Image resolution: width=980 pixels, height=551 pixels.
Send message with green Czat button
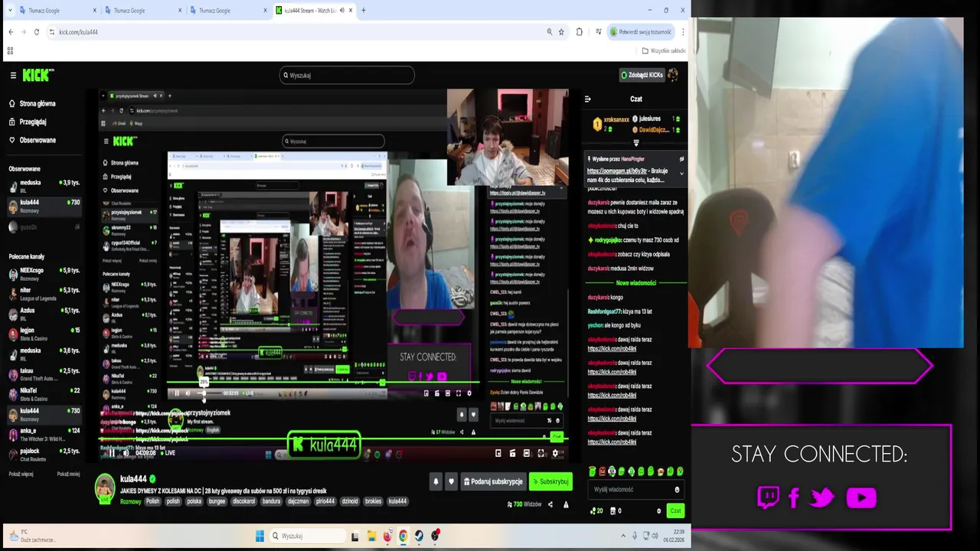tap(675, 510)
